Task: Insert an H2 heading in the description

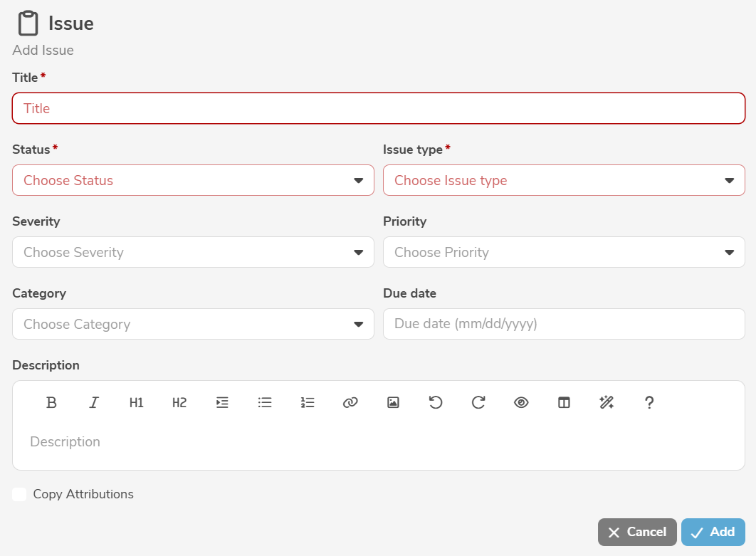Action: pos(179,402)
